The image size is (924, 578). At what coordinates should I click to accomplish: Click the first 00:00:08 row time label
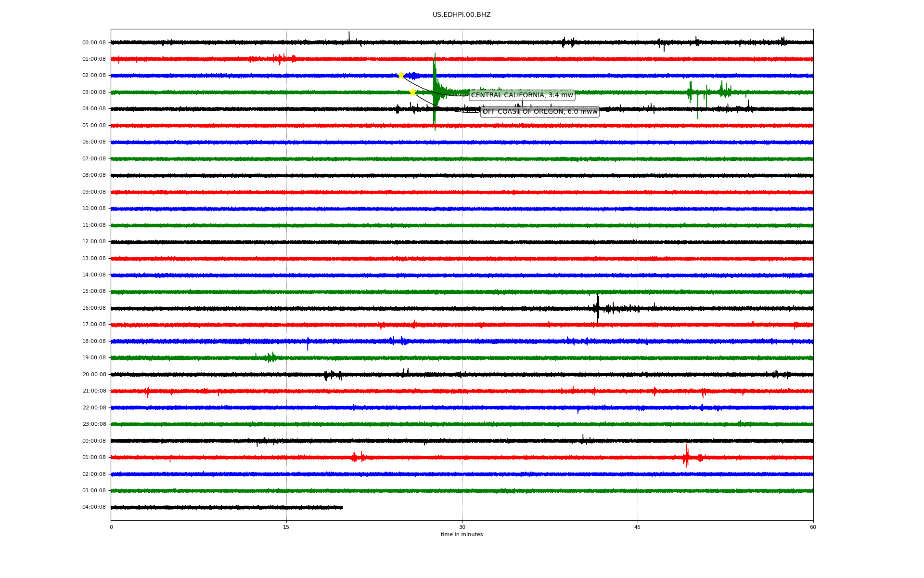(x=94, y=43)
